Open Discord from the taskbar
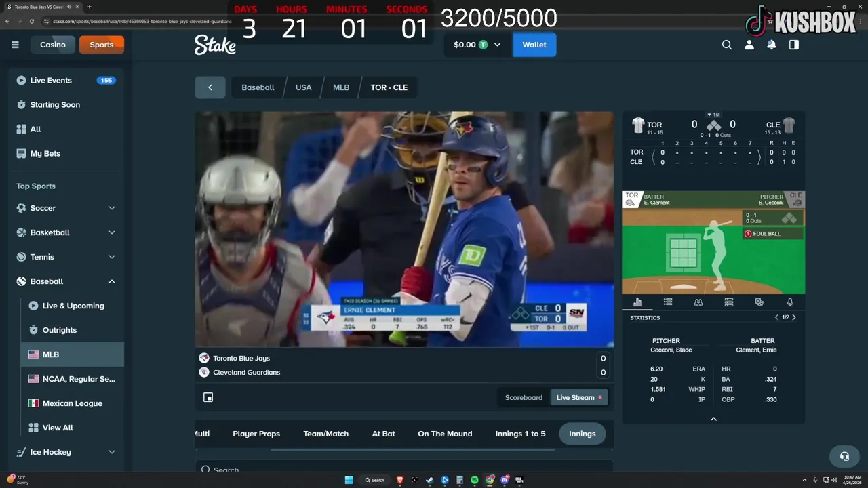The width and height of the screenshot is (868, 488). (x=505, y=480)
